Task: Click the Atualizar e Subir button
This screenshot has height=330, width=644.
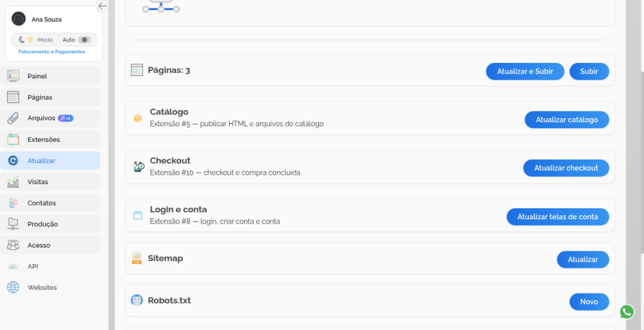Action: tap(525, 72)
